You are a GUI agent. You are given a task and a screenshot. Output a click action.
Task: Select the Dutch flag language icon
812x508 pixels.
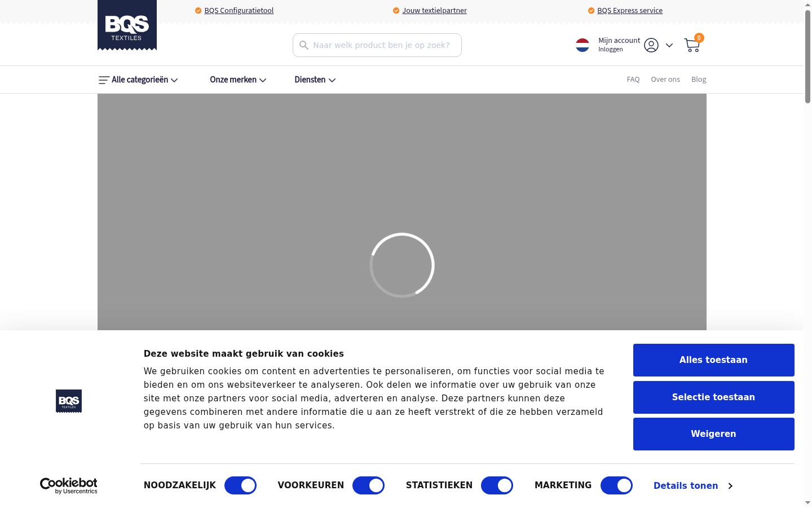[582, 45]
